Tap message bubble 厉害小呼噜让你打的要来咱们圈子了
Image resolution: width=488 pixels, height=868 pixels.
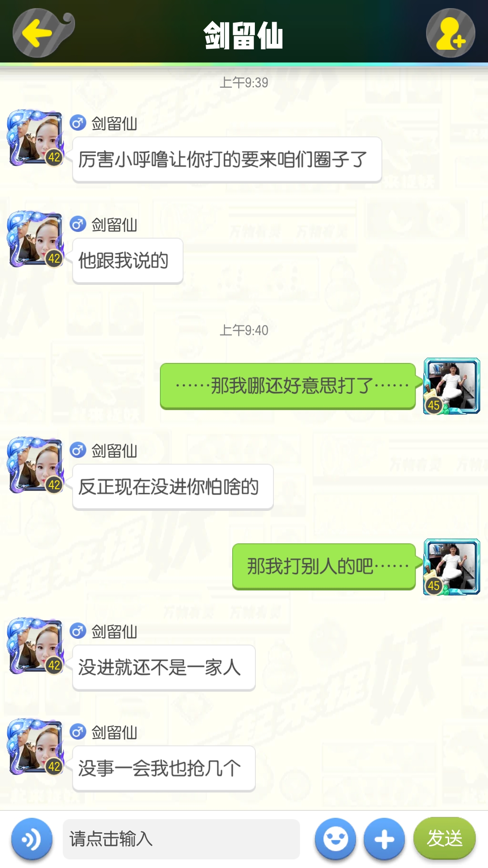pos(227,160)
